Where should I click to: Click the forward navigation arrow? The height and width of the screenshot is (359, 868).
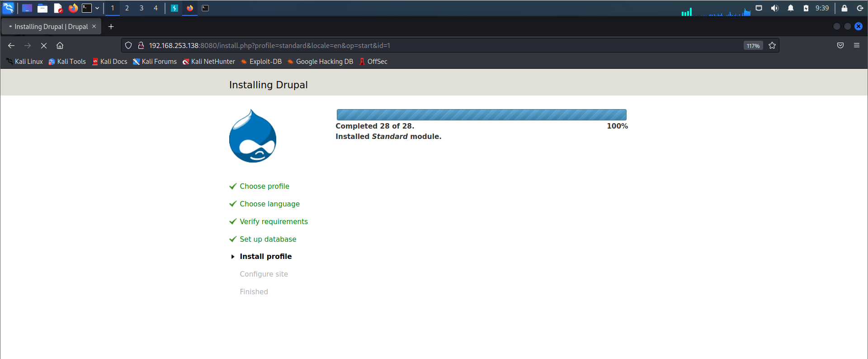click(28, 45)
